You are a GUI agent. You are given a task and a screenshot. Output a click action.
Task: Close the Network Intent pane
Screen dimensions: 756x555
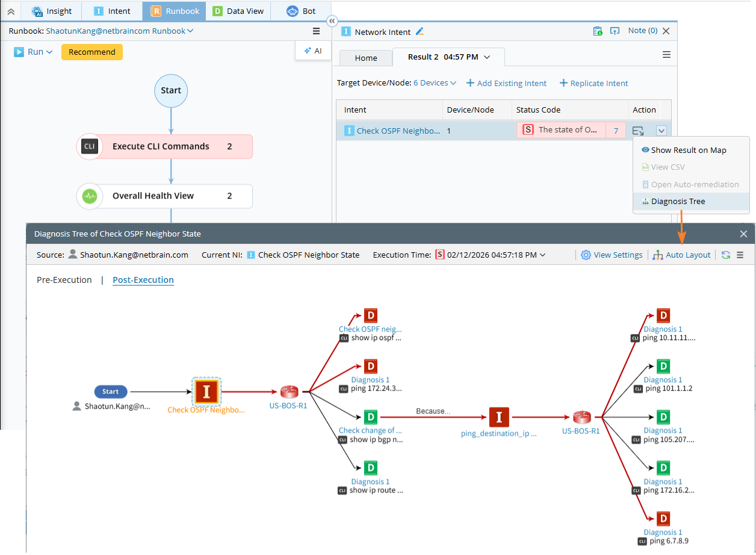coord(666,31)
